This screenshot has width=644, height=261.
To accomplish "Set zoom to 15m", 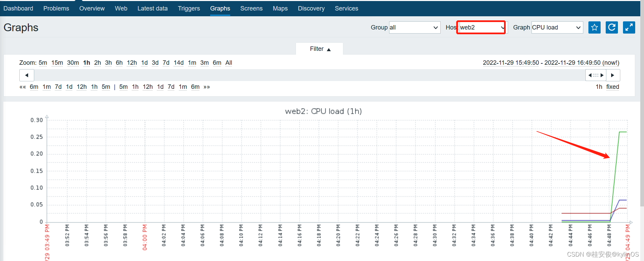I will (57, 63).
